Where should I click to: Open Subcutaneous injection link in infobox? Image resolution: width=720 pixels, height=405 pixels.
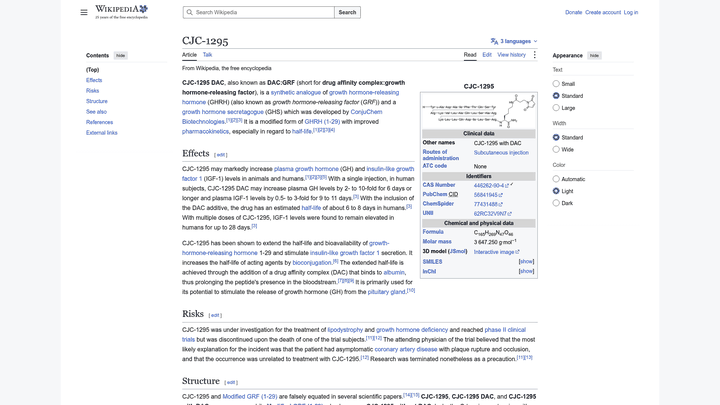pyautogui.click(x=501, y=152)
